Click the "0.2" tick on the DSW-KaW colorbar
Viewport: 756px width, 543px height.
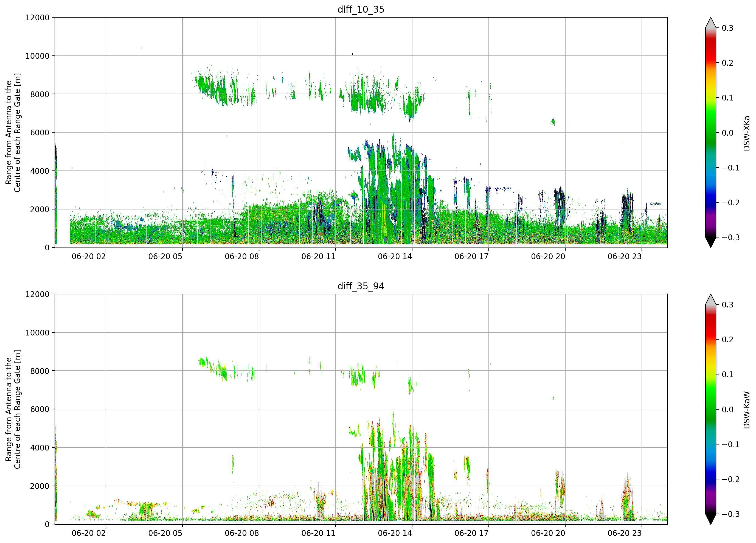(x=727, y=340)
